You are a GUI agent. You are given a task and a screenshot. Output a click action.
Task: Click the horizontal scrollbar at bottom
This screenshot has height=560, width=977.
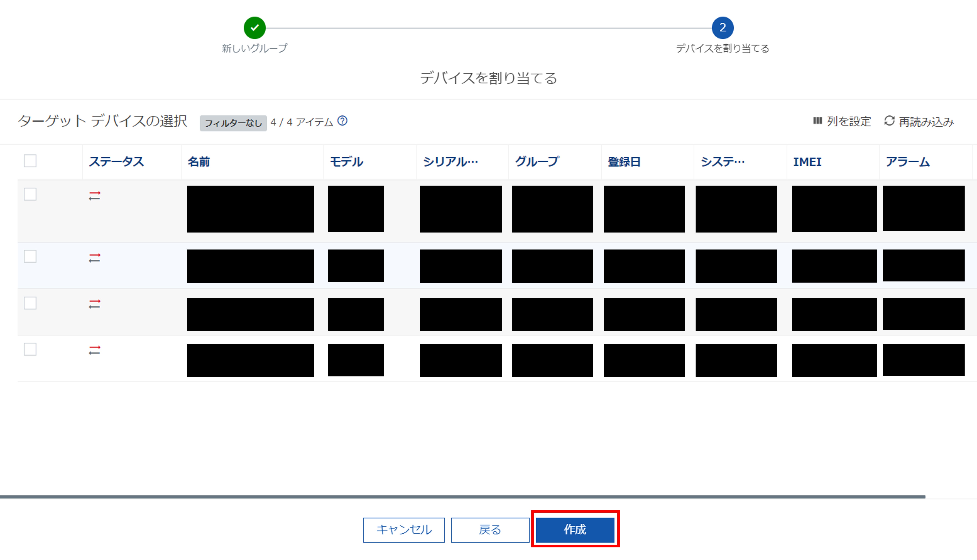coord(462,497)
